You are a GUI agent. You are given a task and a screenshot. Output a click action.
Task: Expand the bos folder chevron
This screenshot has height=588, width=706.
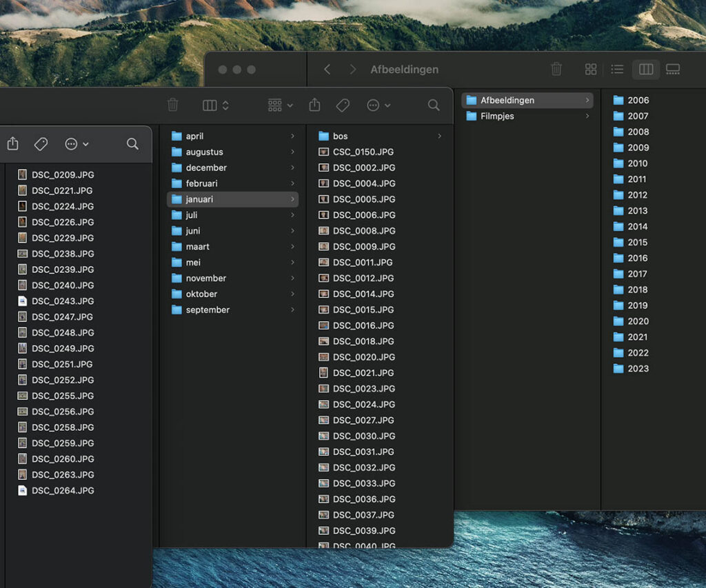coord(439,136)
